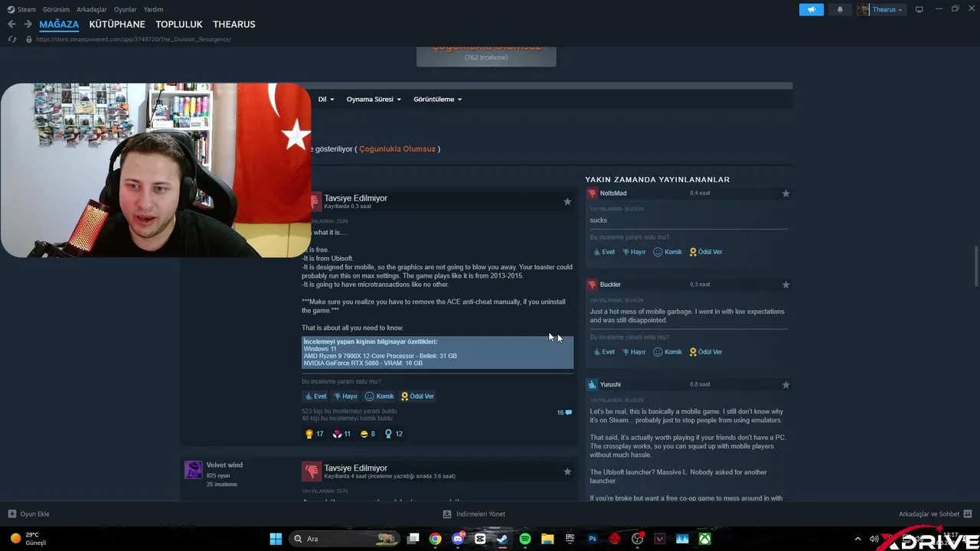Vote Hayır on the main review
Image resolution: width=980 pixels, height=551 pixels.
point(345,396)
